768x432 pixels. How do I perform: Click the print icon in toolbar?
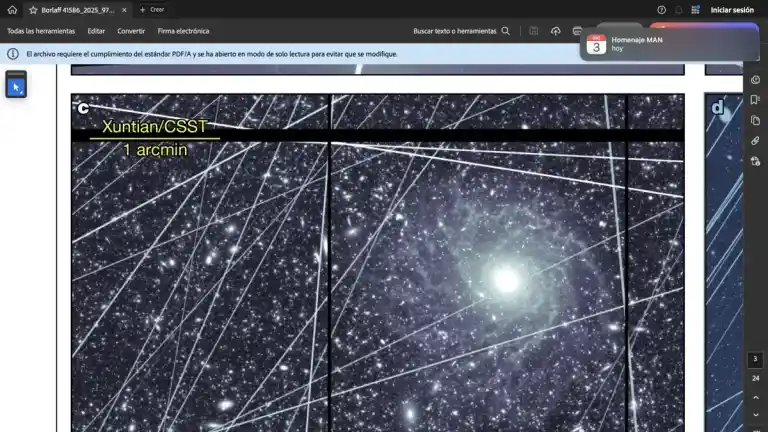point(577,31)
